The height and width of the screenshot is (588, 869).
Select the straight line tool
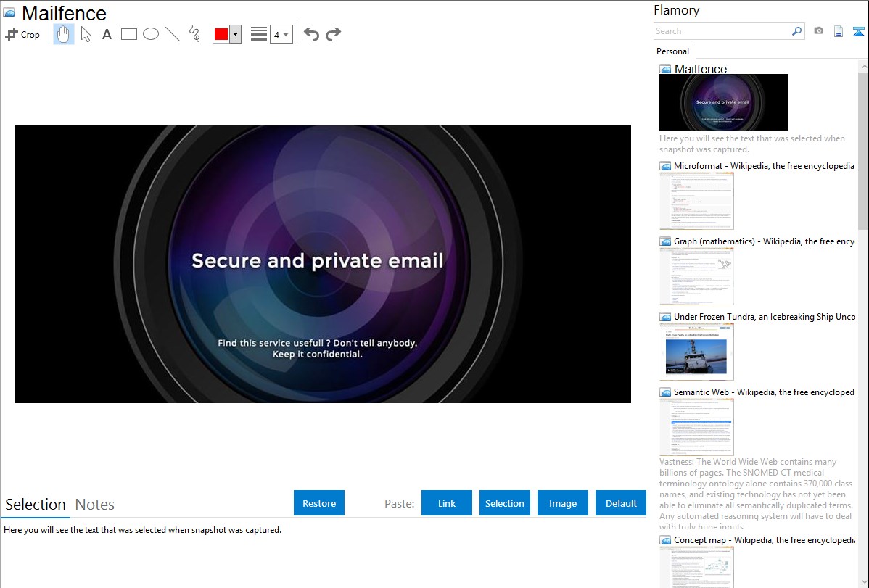tap(173, 34)
